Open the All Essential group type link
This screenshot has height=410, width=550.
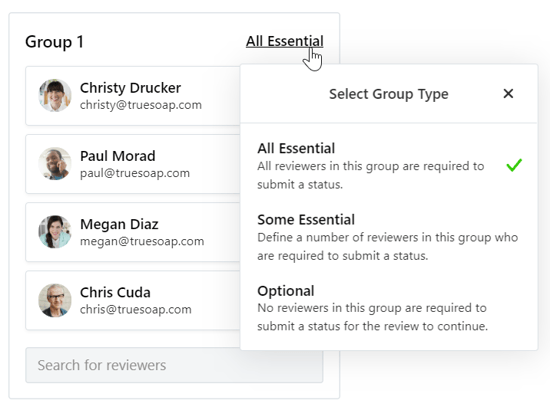284,41
